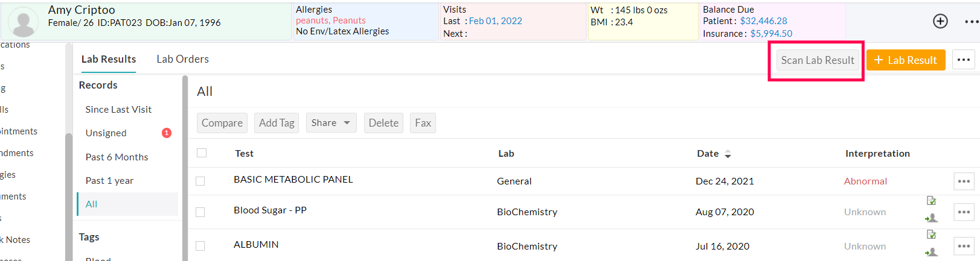
Task: Click reviewed-document icon on Blood Sugar - PP row
Action: pyautogui.click(x=931, y=201)
